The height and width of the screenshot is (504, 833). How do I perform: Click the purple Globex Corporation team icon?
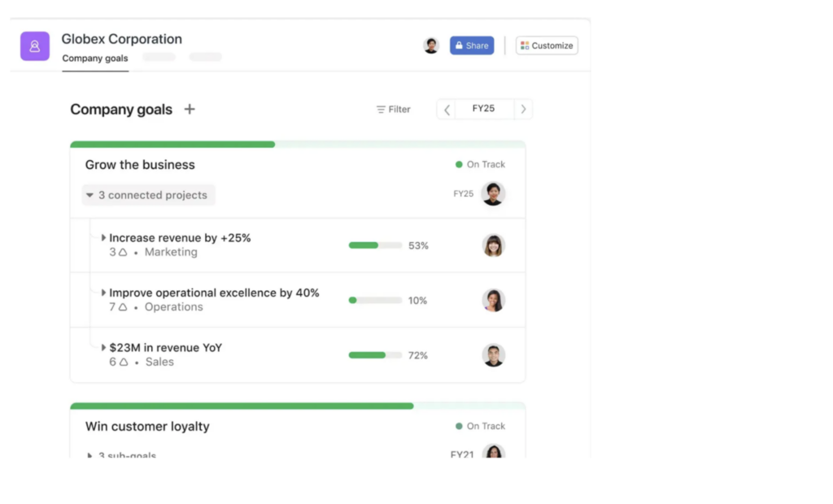34,46
